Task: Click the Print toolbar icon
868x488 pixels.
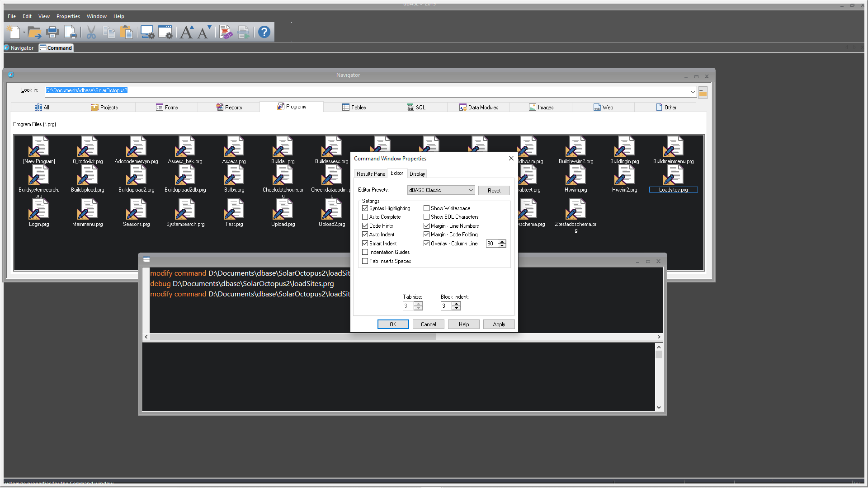Action: coord(52,32)
